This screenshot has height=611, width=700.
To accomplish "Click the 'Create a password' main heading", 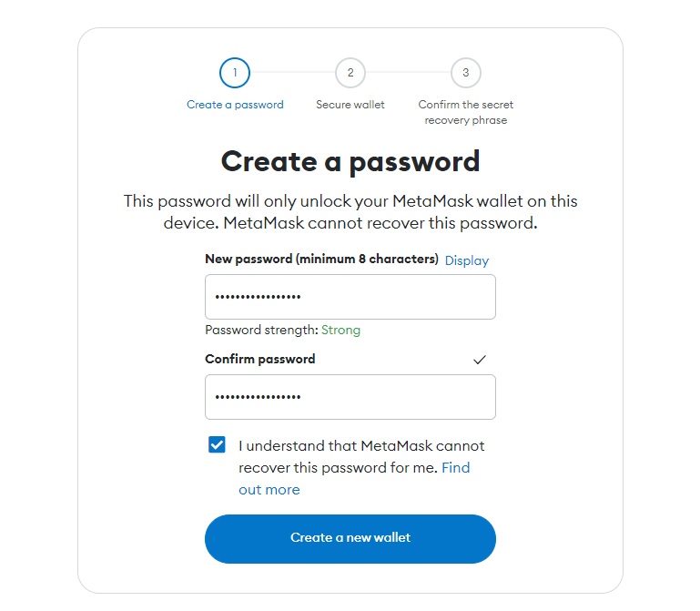I will click(x=350, y=162).
